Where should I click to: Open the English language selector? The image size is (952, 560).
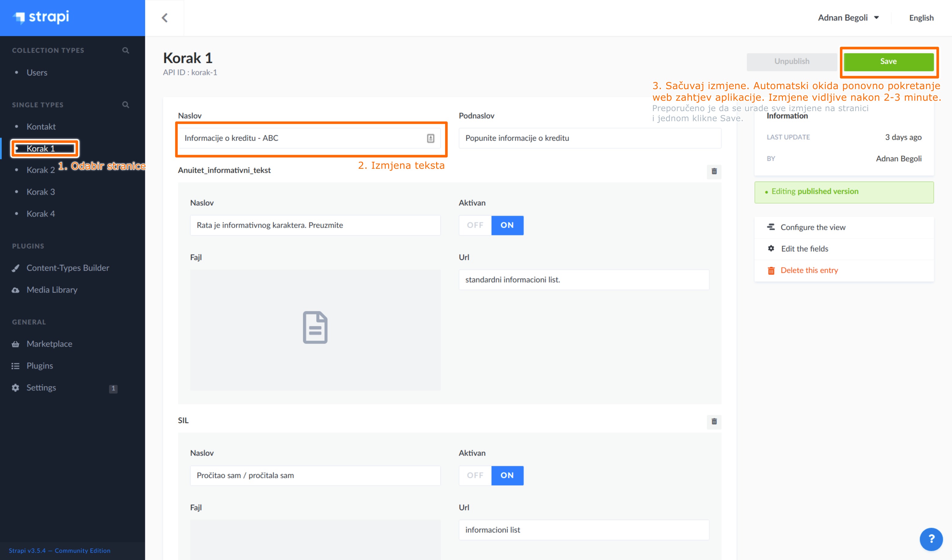921,18
